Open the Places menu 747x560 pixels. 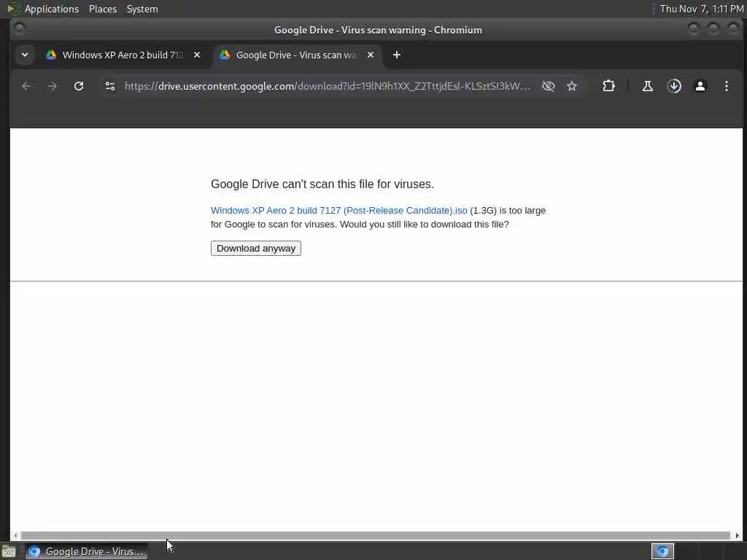pos(102,9)
